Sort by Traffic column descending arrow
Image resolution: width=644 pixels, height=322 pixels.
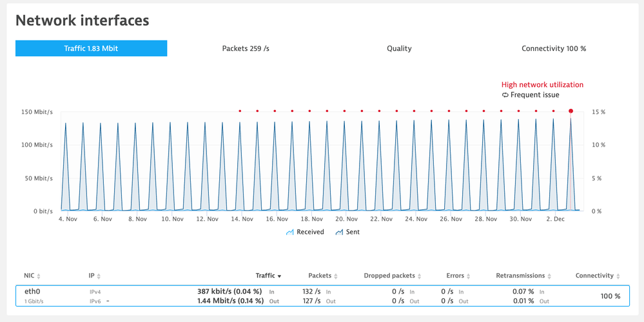click(279, 276)
